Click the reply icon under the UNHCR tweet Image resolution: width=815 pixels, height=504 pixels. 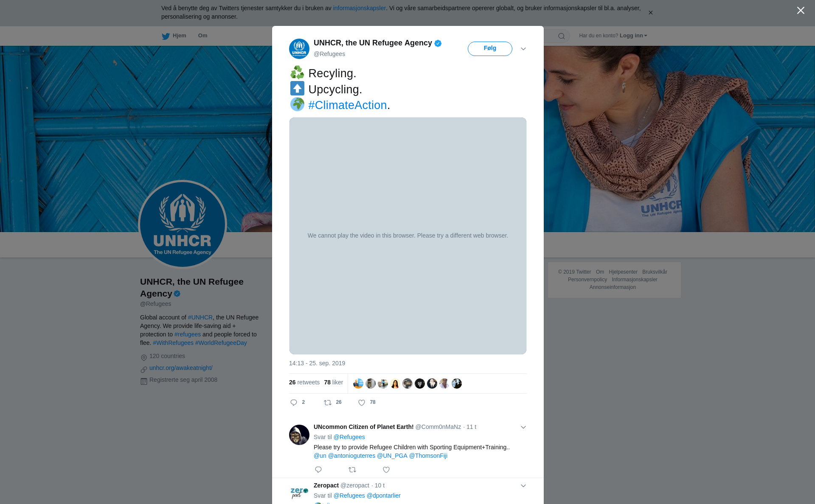(293, 403)
